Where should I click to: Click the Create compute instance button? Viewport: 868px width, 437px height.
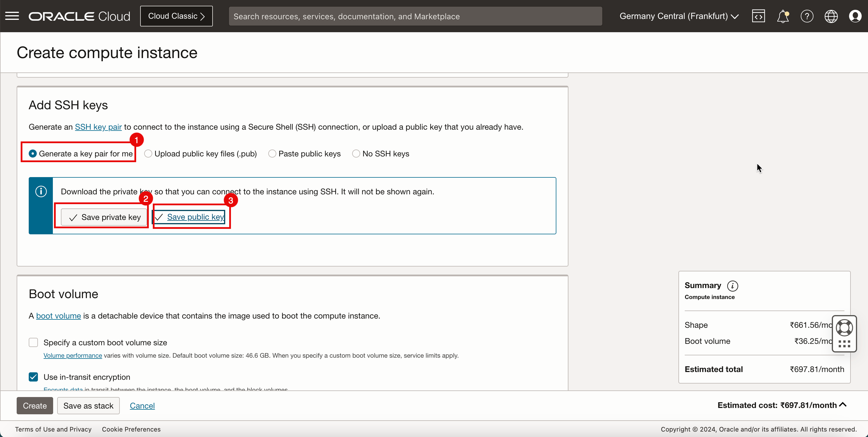[34, 405]
